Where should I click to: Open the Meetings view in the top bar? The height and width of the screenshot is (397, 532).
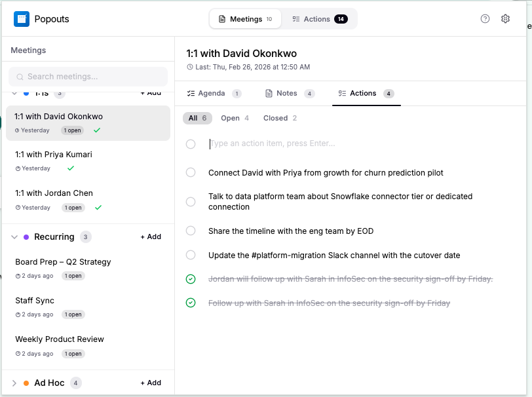click(x=245, y=19)
